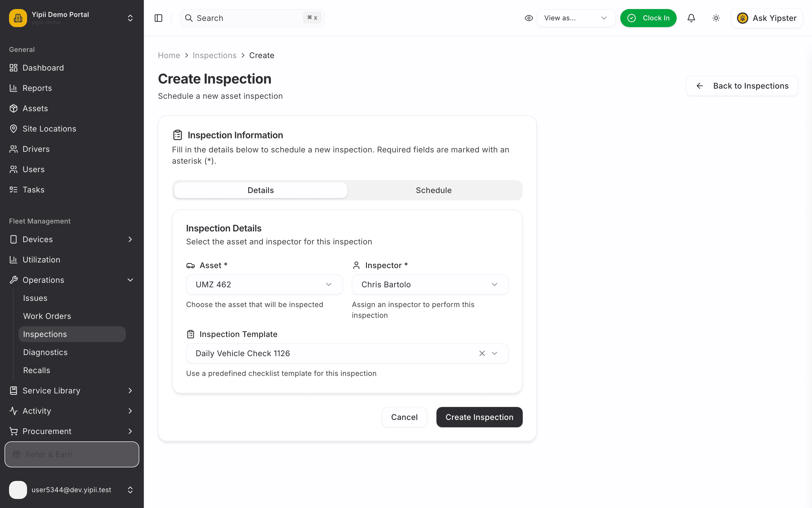Open the Inspector Chris Bartolo dropdown

430,284
